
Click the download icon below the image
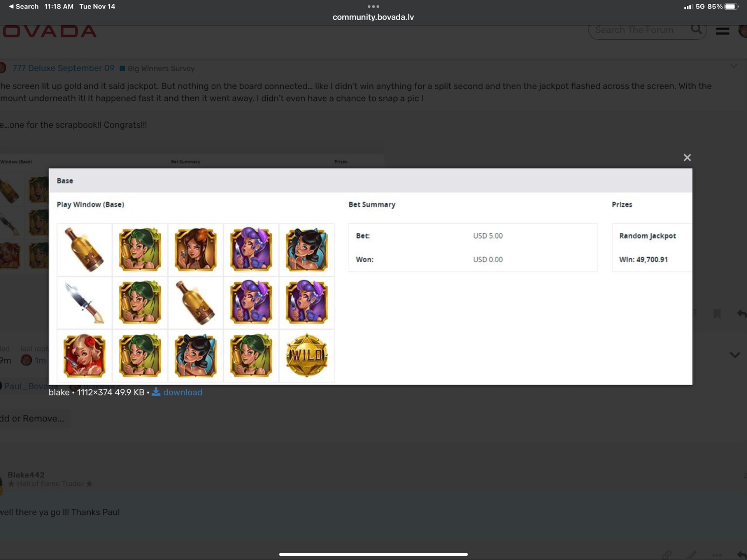tap(156, 392)
